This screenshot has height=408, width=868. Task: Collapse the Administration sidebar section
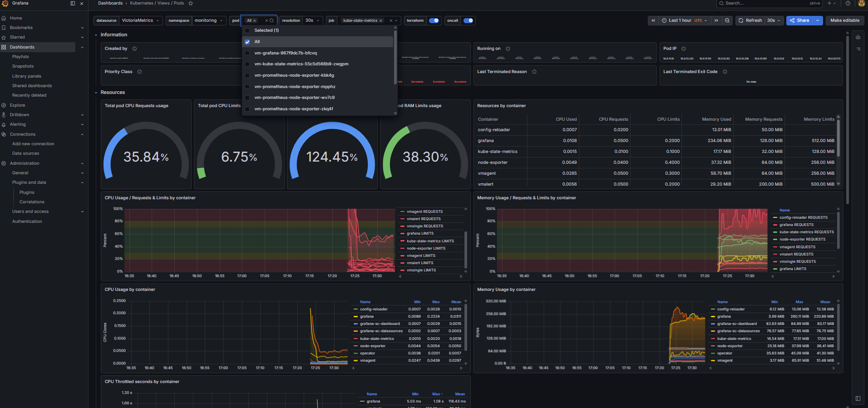(x=82, y=163)
